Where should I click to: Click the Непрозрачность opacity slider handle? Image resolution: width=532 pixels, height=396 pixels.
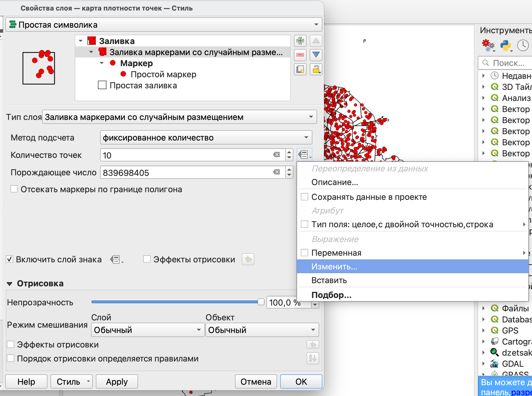(x=261, y=302)
